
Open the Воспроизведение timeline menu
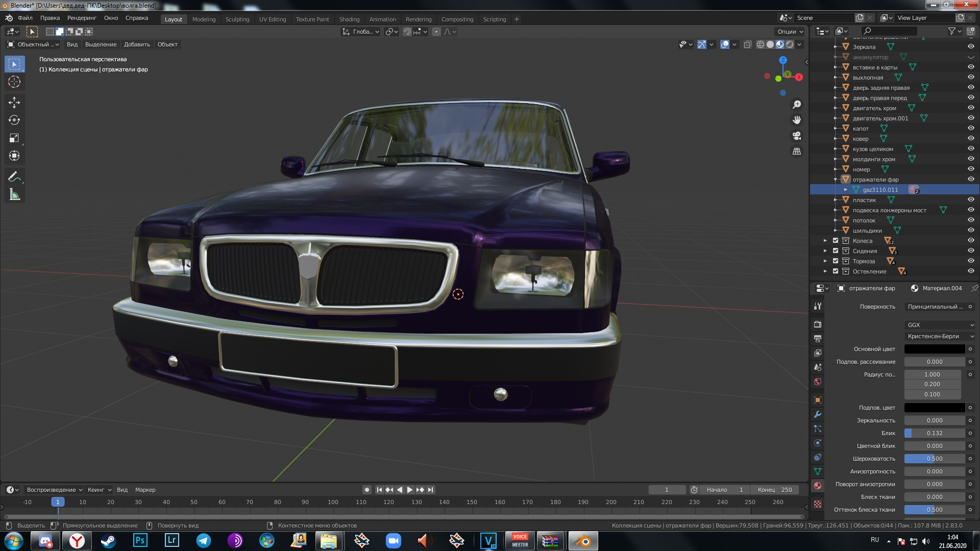54,490
